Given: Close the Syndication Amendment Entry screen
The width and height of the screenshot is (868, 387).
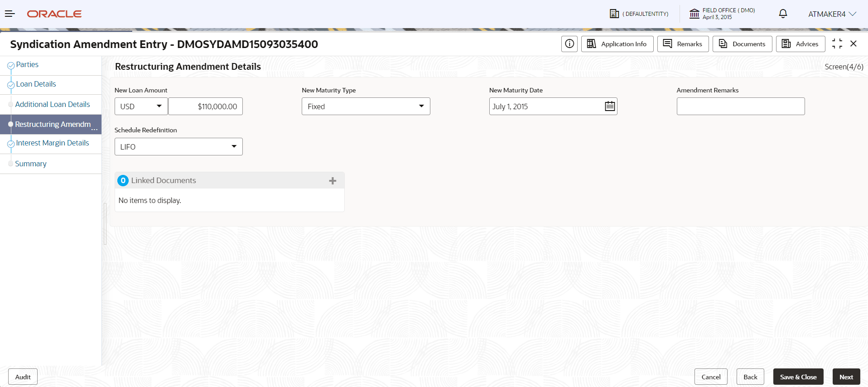Looking at the screenshot, I should point(854,44).
